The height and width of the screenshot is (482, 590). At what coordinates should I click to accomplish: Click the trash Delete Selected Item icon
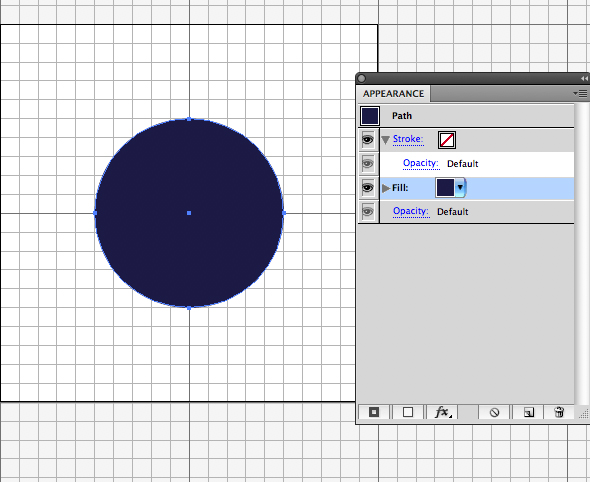coord(559,412)
